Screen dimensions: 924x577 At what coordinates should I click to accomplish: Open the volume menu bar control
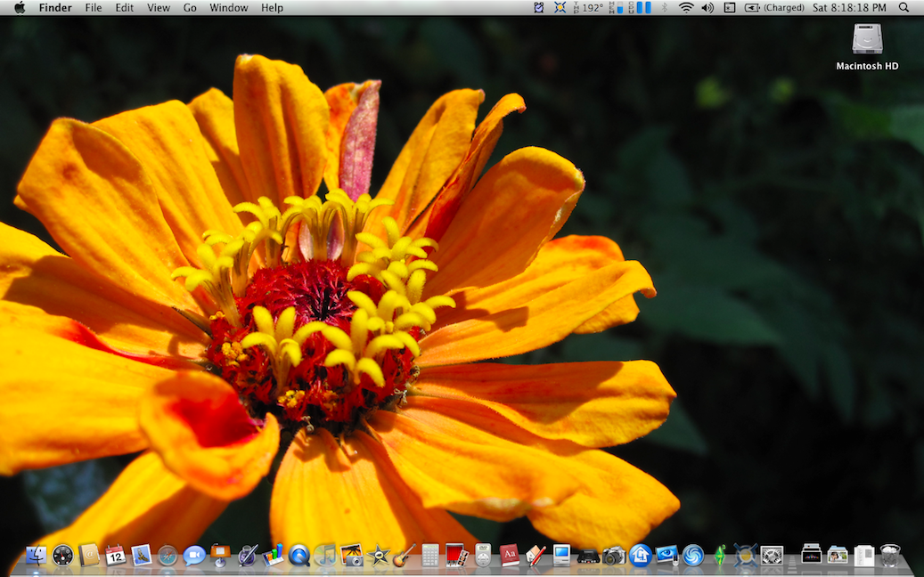pyautogui.click(x=707, y=8)
